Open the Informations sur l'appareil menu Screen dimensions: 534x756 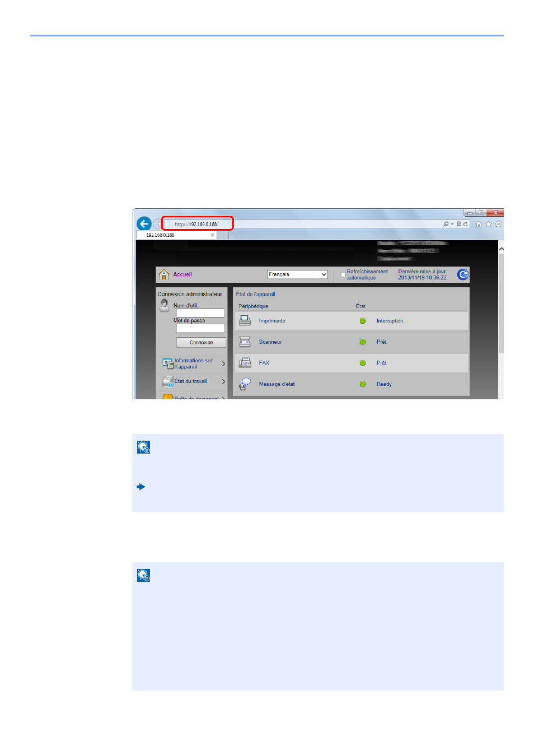tap(193, 364)
